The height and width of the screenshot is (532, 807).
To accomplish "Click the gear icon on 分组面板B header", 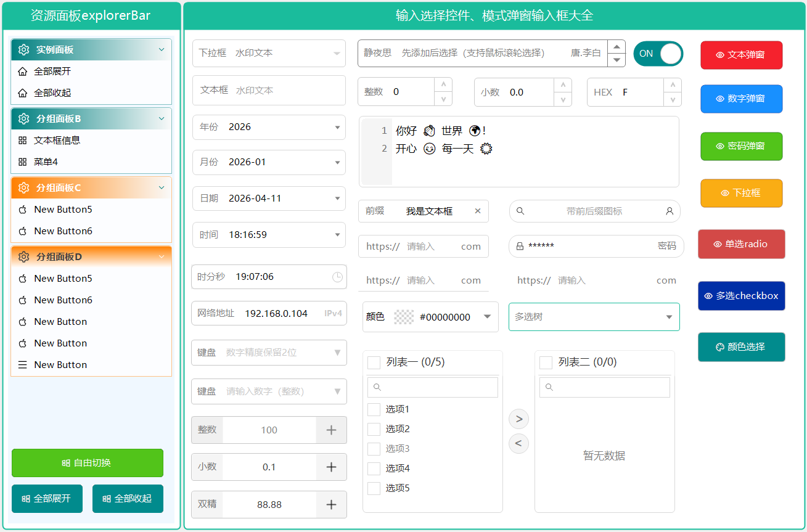I will pyautogui.click(x=24, y=119).
